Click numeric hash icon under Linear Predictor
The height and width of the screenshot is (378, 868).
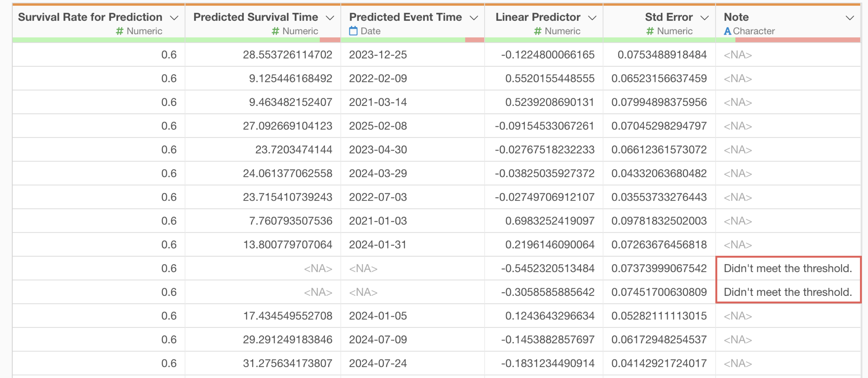537,31
